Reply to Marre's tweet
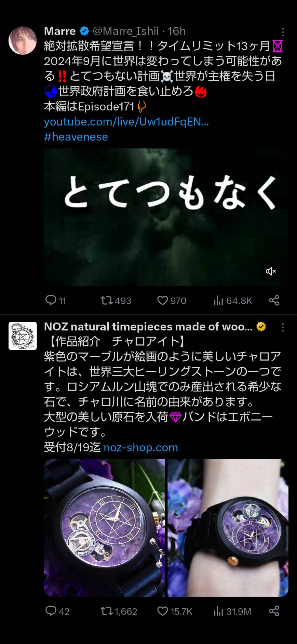This screenshot has width=297, height=644. coord(55,301)
